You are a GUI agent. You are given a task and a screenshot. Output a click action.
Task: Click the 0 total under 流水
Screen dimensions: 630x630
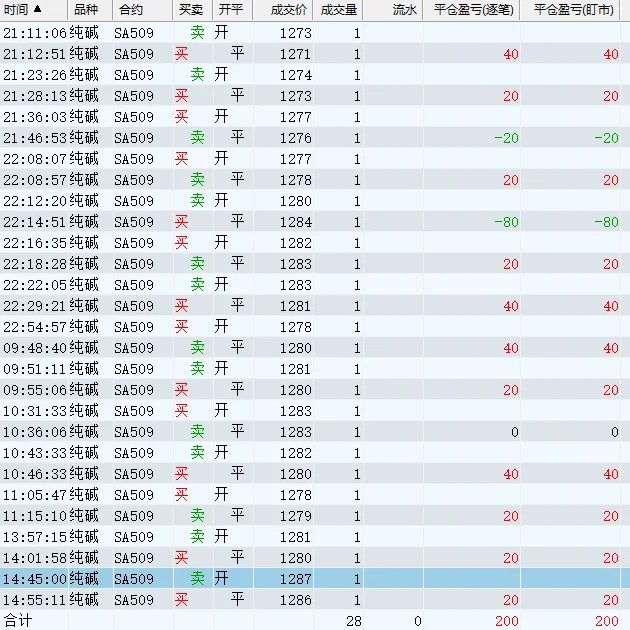[x=418, y=621]
